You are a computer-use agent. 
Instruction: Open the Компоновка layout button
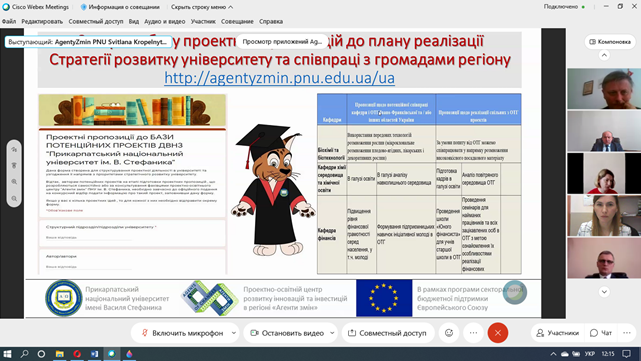pyautogui.click(x=610, y=42)
